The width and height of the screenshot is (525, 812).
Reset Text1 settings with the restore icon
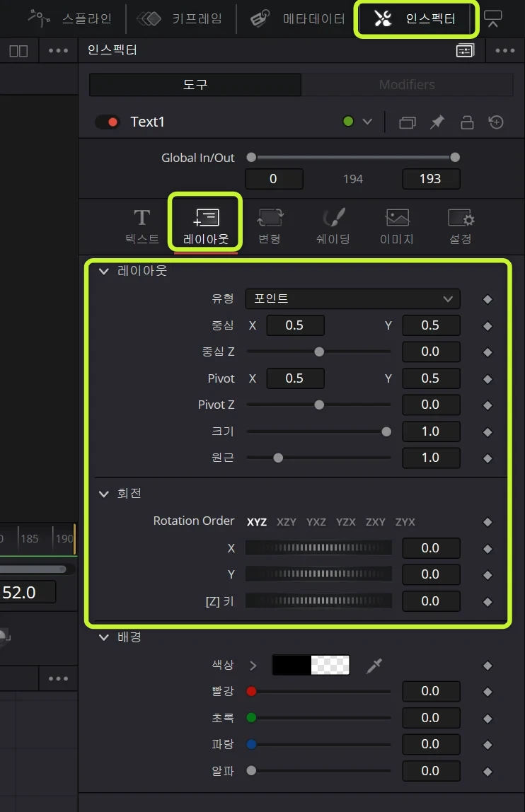click(496, 122)
